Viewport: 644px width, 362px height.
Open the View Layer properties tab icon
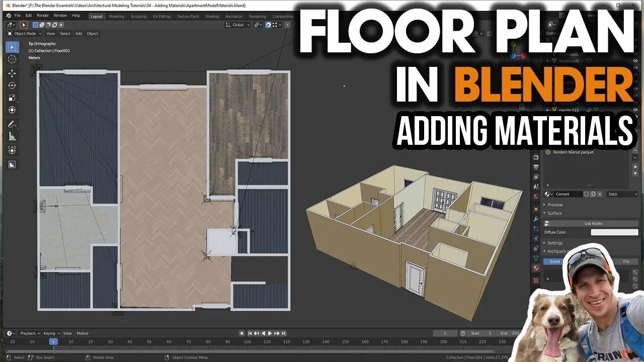coord(536,176)
